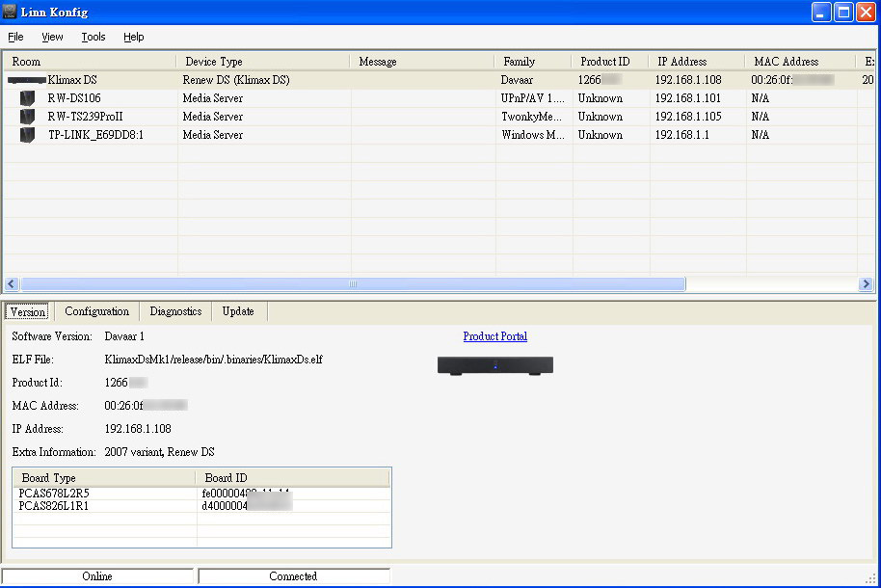Open the View menu

click(x=52, y=37)
